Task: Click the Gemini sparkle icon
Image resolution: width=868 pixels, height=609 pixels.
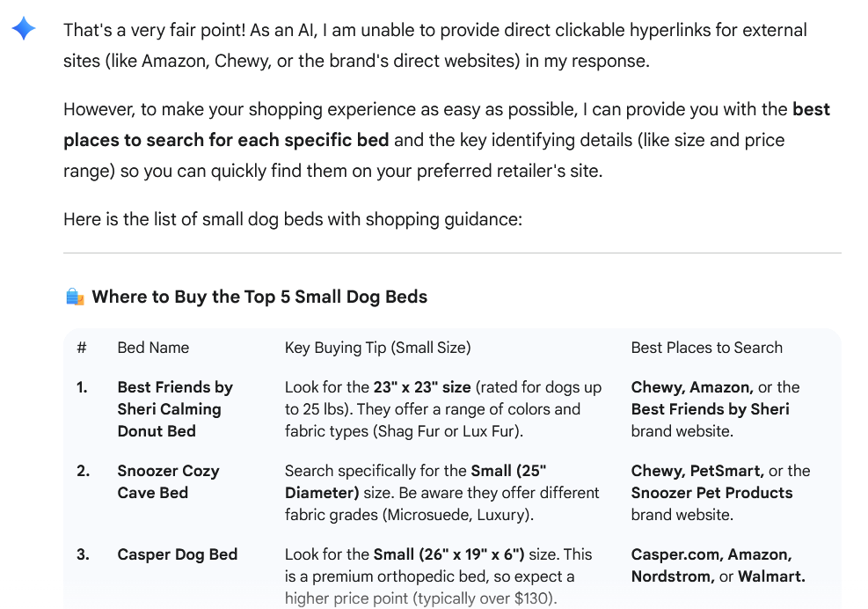Action: click(24, 30)
